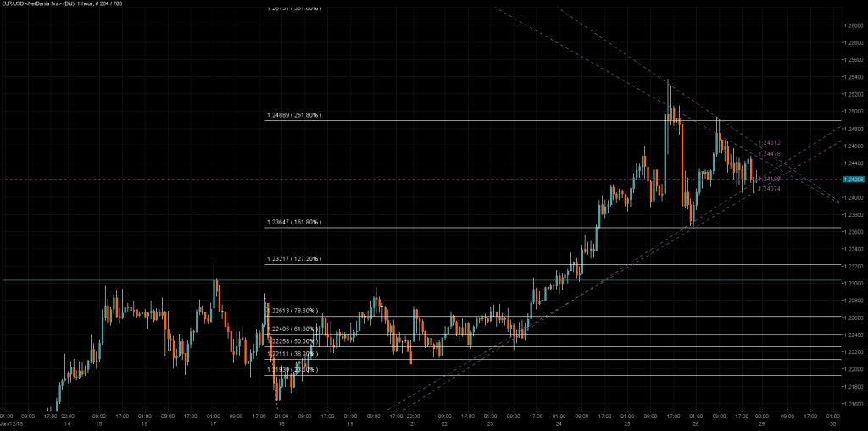Click the 1.21600 price axis label
Screen dimensions: 868x431
click(x=853, y=404)
